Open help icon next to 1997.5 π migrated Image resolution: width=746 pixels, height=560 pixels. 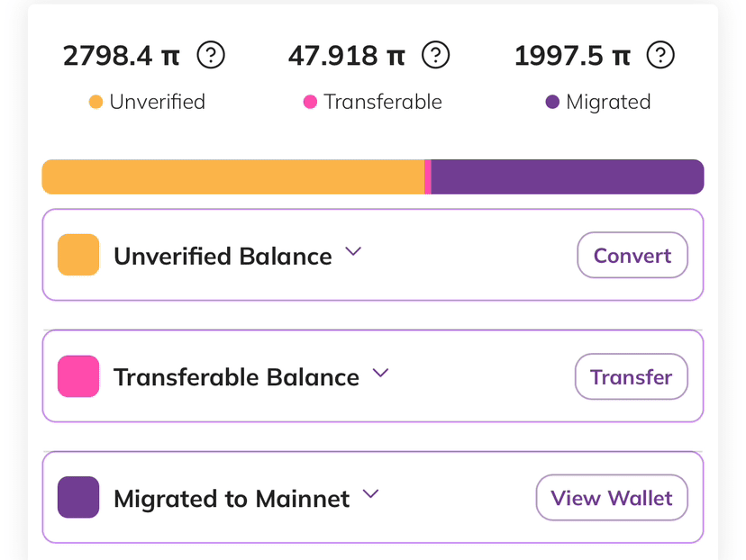click(x=660, y=55)
